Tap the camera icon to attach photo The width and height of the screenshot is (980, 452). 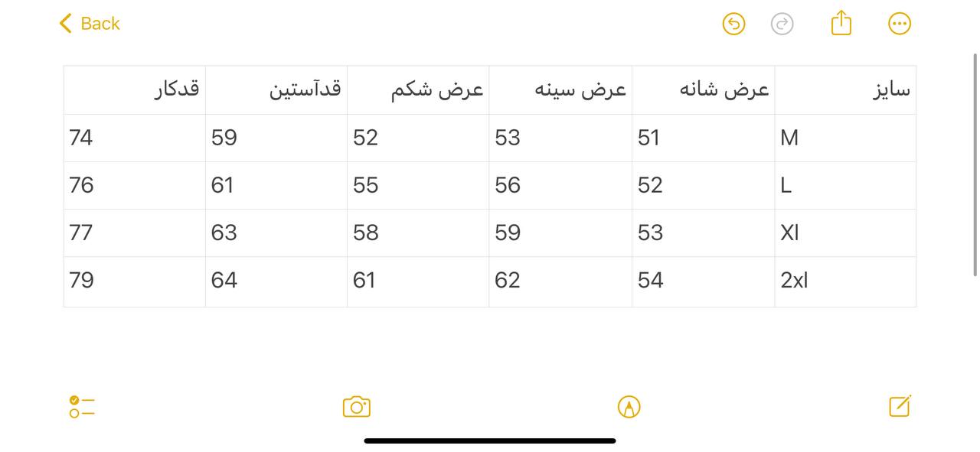pyautogui.click(x=357, y=407)
